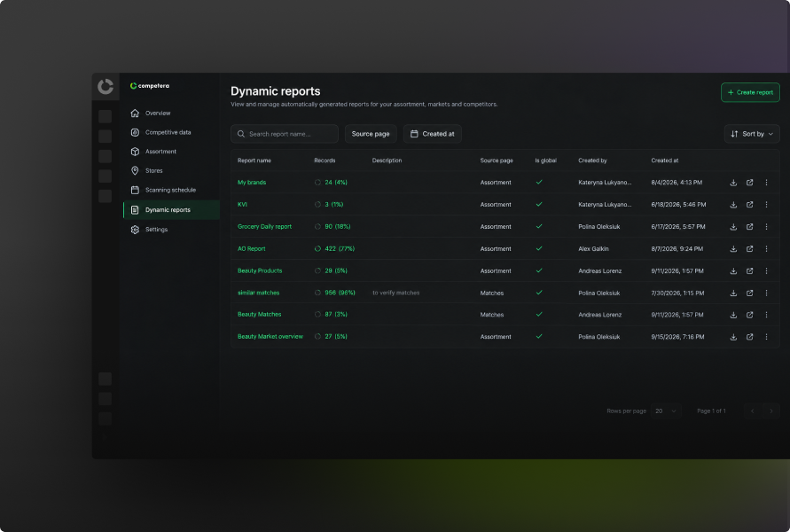Download the My brands report
The width and height of the screenshot is (790, 532).
tap(733, 183)
